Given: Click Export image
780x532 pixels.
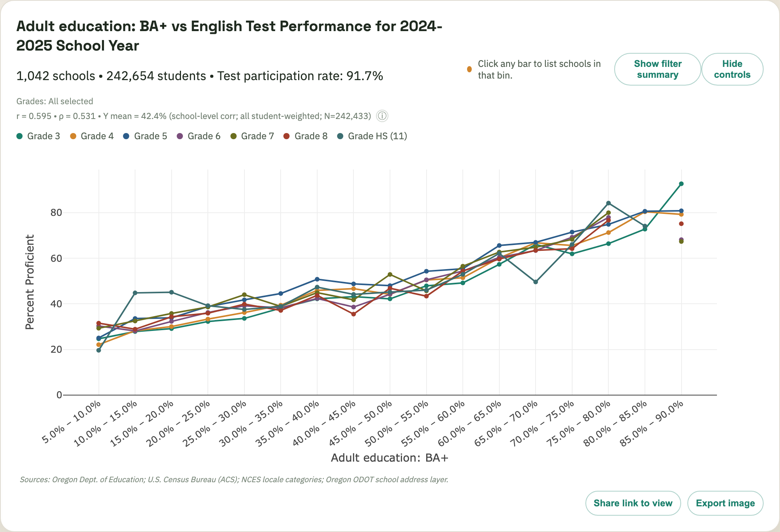Looking at the screenshot, I should [726, 503].
